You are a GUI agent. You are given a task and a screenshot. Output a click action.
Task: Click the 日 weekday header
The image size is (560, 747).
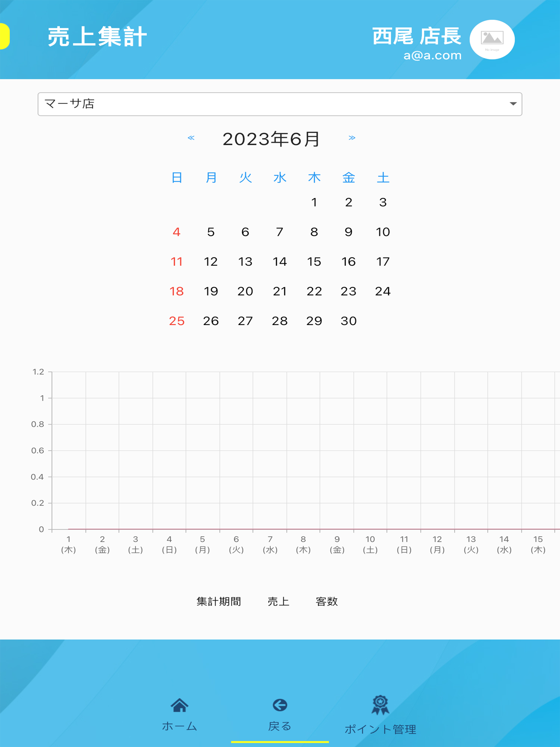177,178
